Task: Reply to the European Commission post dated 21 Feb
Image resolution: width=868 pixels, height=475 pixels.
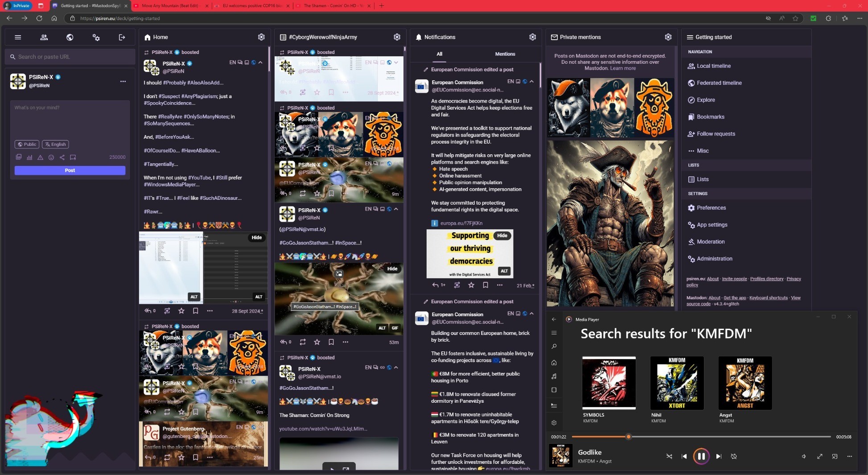Action: click(436, 285)
